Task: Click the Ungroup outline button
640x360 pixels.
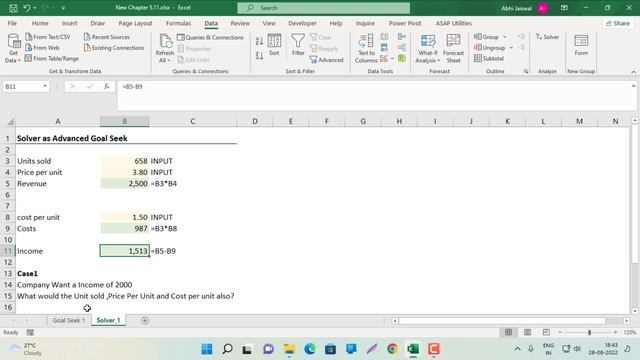Action: click(x=490, y=48)
